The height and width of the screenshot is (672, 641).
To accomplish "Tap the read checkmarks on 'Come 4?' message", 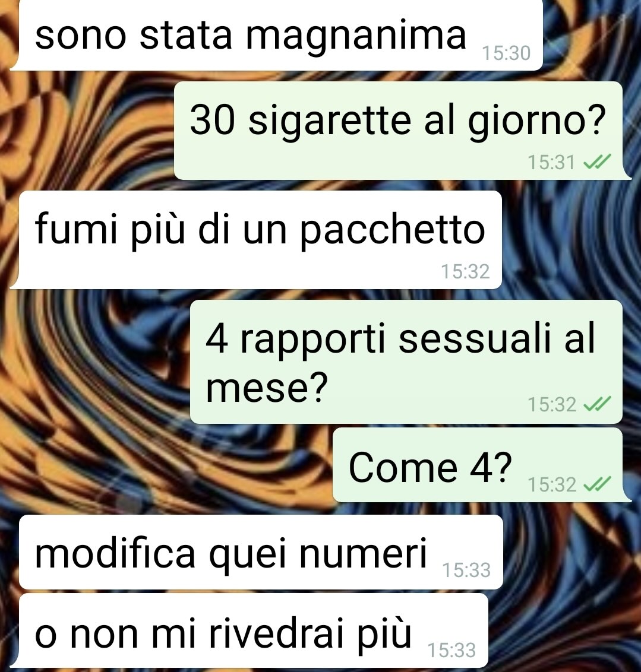I will [597, 485].
